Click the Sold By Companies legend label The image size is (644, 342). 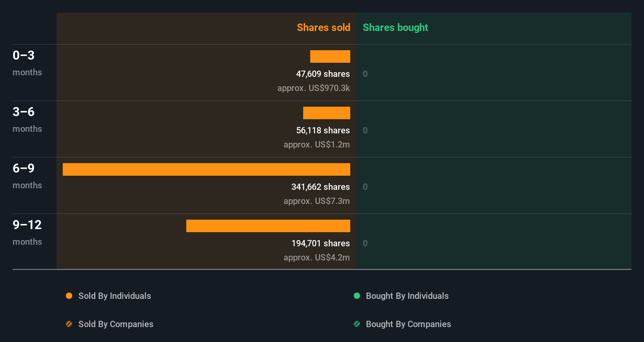point(116,324)
